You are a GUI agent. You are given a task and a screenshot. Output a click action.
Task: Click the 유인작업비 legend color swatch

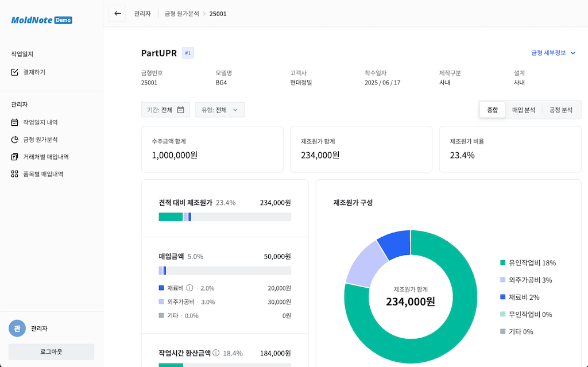click(x=503, y=263)
